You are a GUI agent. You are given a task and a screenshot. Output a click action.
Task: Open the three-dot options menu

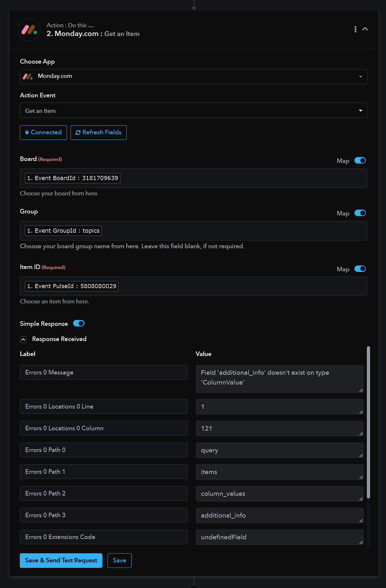pos(355,30)
